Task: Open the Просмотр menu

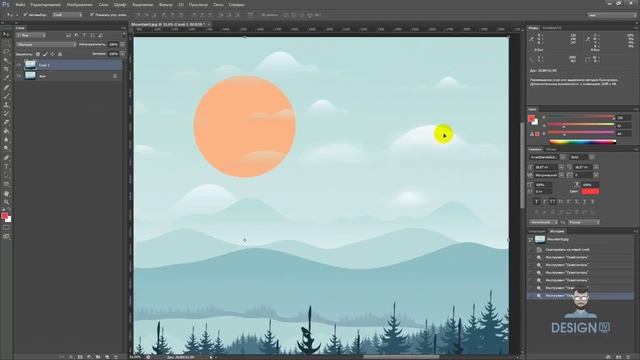Action: point(198,4)
